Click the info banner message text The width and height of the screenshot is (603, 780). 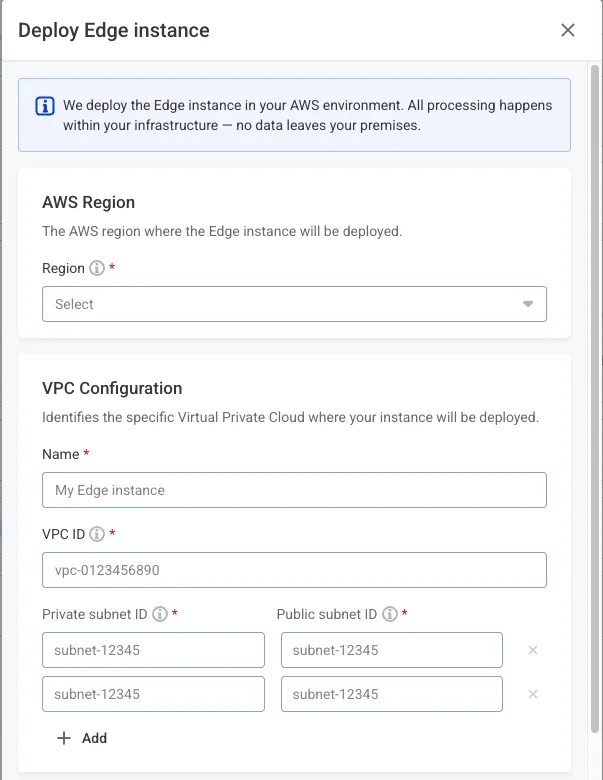(x=307, y=115)
